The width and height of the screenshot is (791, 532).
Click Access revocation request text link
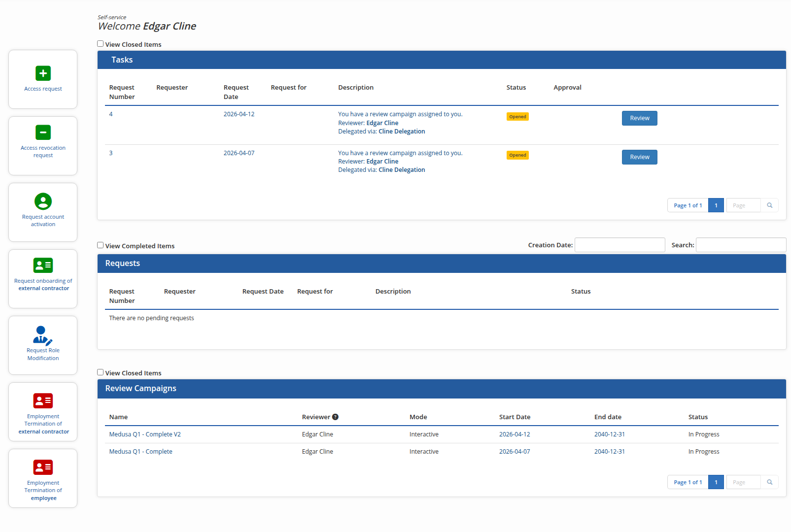tap(43, 152)
